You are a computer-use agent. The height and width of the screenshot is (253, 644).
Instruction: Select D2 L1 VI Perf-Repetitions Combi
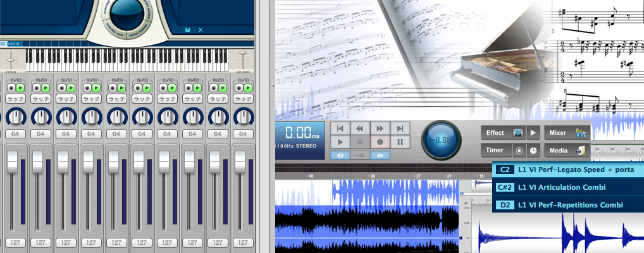click(x=567, y=205)
